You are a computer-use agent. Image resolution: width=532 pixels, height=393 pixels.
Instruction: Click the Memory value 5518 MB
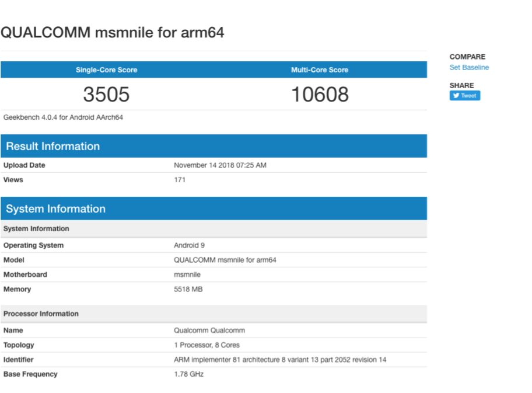(x=188, y=289)
